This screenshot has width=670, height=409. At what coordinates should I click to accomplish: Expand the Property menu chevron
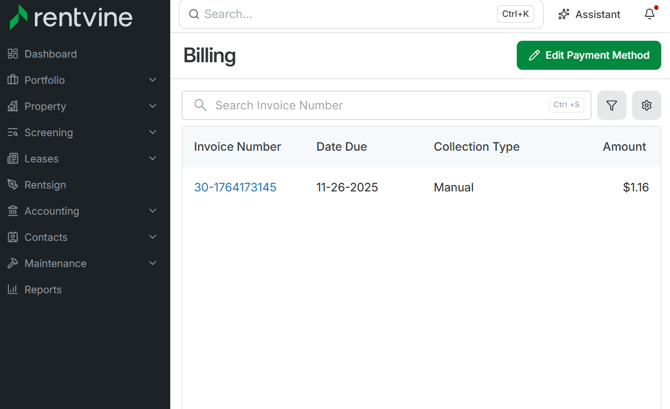[153, 106]
